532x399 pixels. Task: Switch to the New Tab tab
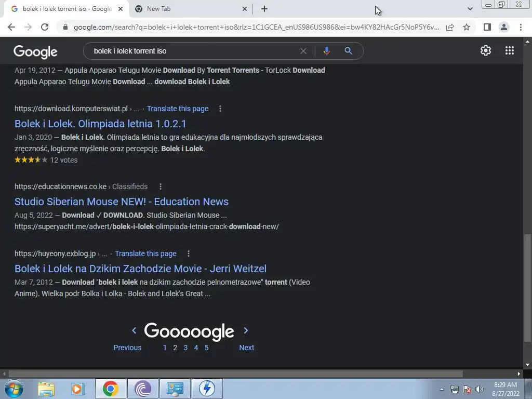pyautogui.click(x=191, y=9)
